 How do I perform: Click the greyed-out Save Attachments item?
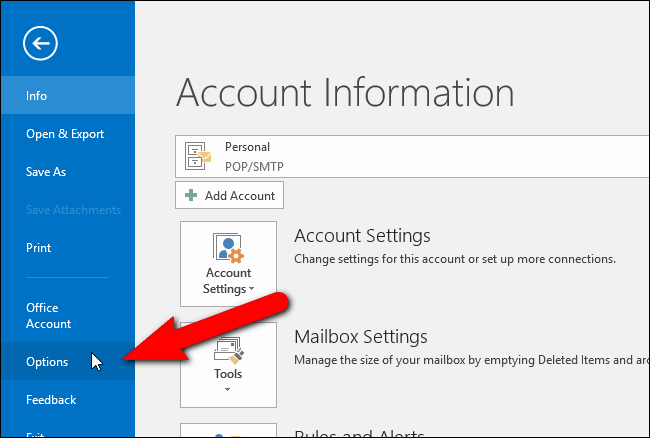[x=73, y=210]
